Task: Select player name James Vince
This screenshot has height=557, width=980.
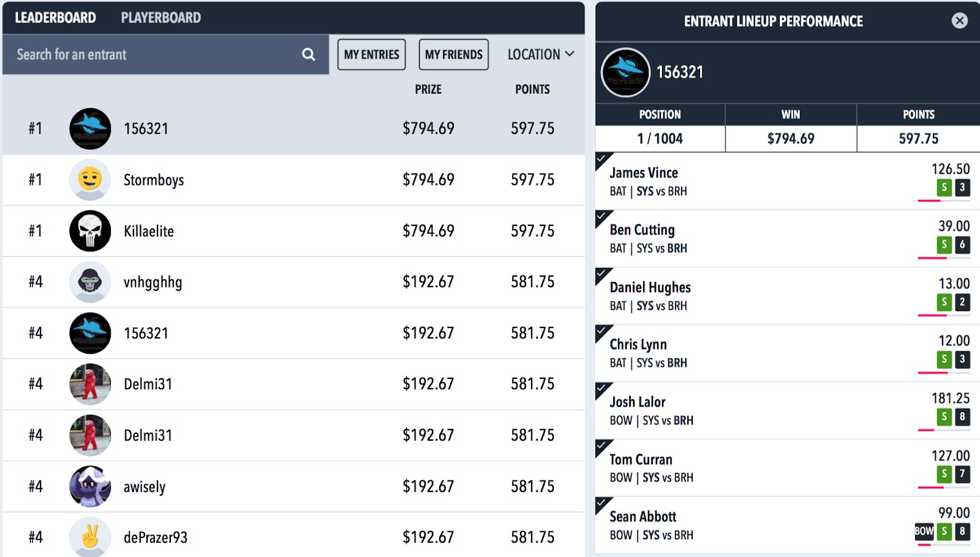Action: (x=644, y=173)
